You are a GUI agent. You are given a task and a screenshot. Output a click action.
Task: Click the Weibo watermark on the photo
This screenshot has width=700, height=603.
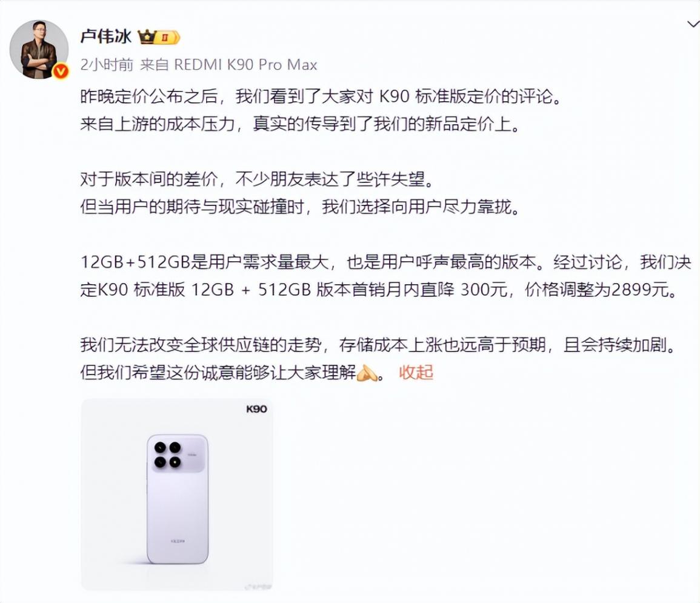(x=259, y=586)
